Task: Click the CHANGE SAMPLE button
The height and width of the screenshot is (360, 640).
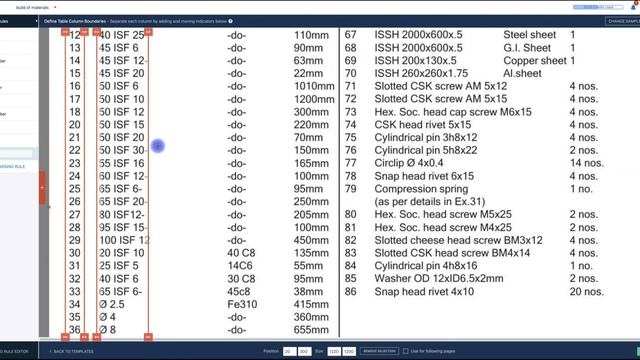Action: [623, 21]
